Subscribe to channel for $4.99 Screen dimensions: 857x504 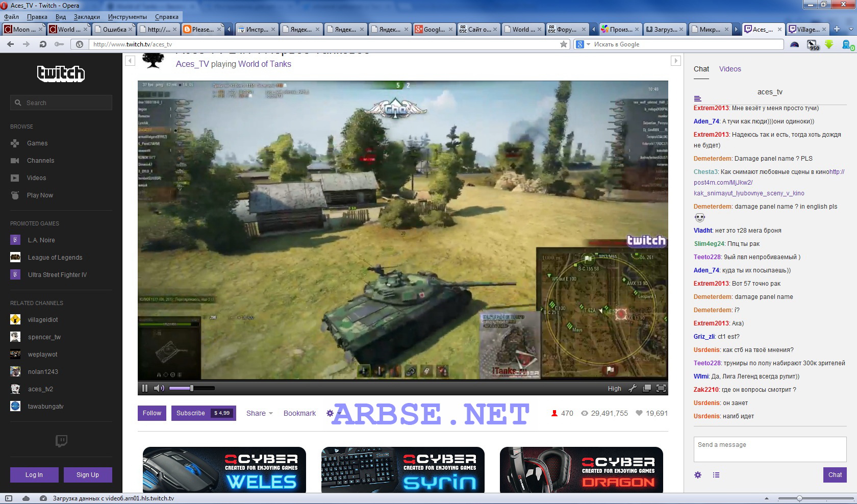[x=204, y=413]
